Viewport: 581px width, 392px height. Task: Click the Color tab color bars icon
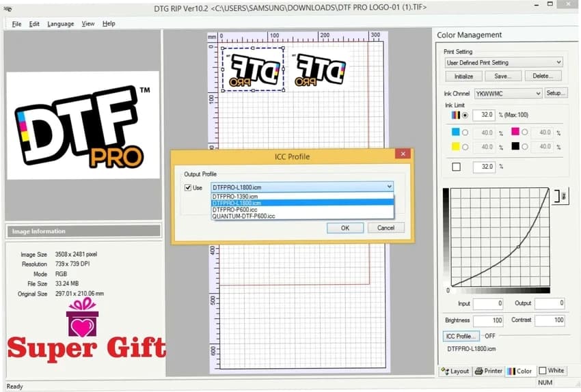(511, 372)
